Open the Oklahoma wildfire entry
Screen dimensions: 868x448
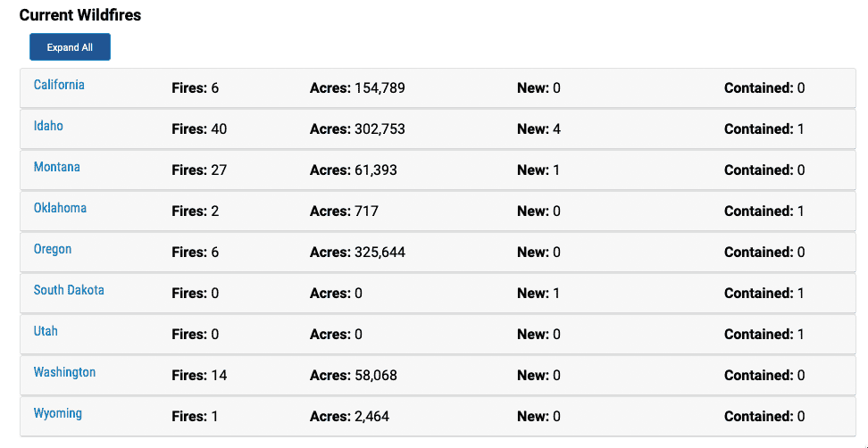60,208
